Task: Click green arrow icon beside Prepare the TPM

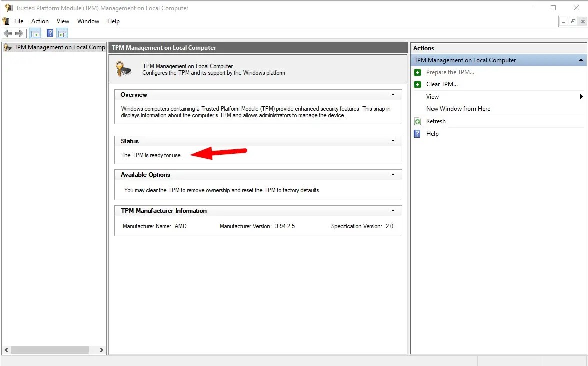Action: [417, 72]
